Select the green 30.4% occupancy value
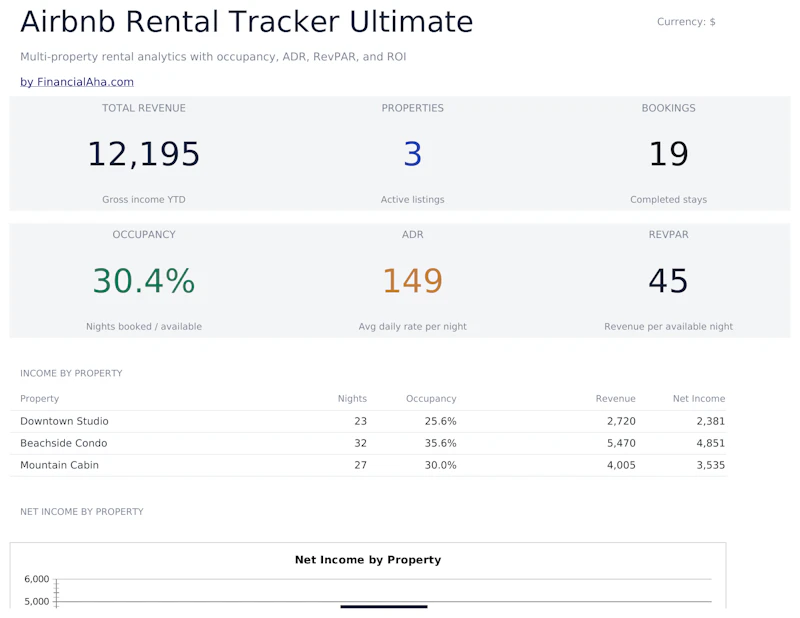 click(144, 281)
